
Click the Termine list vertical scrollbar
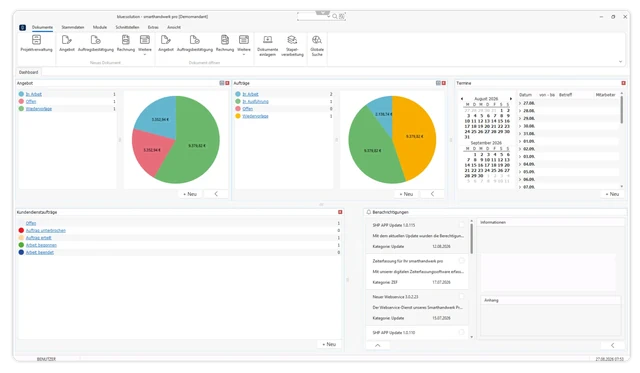click(622, 109)
